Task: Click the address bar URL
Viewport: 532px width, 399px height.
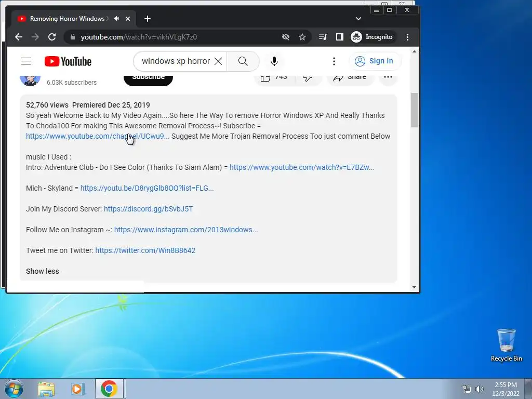Action: 139,37
